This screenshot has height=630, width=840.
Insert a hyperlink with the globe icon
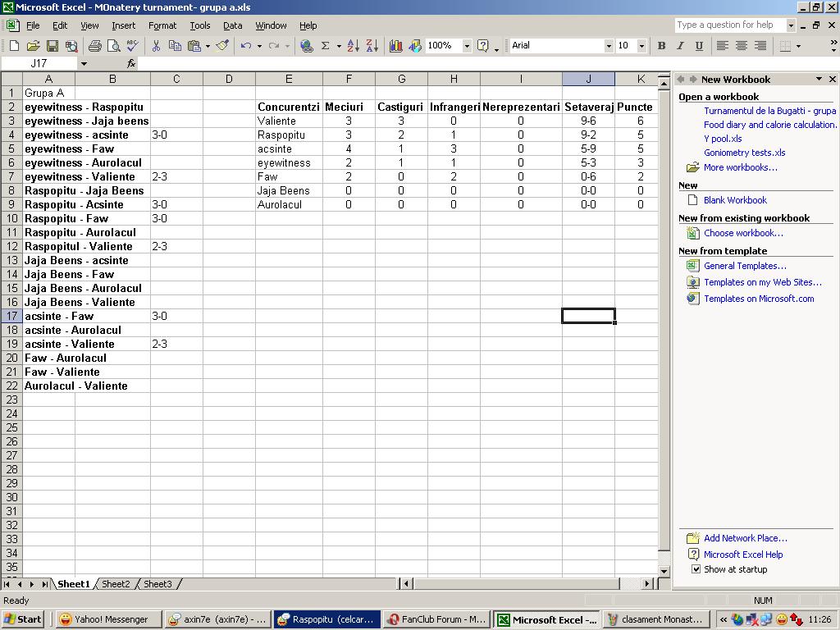pos(307,46)
